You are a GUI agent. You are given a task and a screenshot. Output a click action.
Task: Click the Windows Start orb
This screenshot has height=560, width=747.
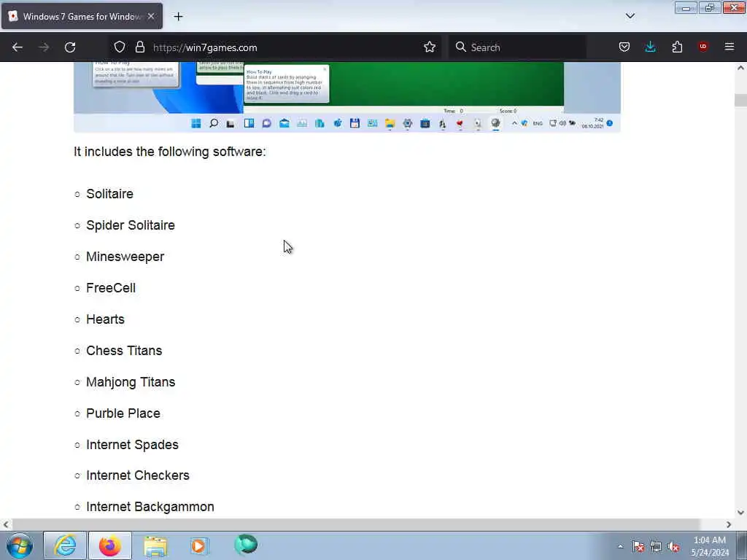click(x=20, y=545)
